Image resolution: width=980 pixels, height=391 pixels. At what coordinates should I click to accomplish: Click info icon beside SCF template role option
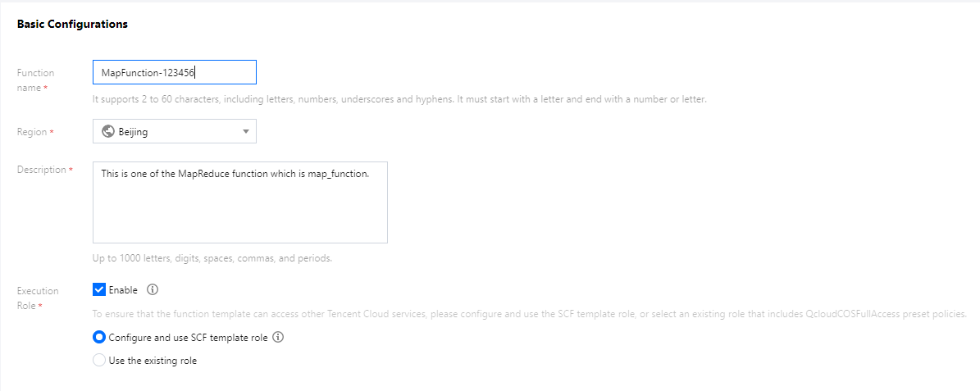[278, 337]
